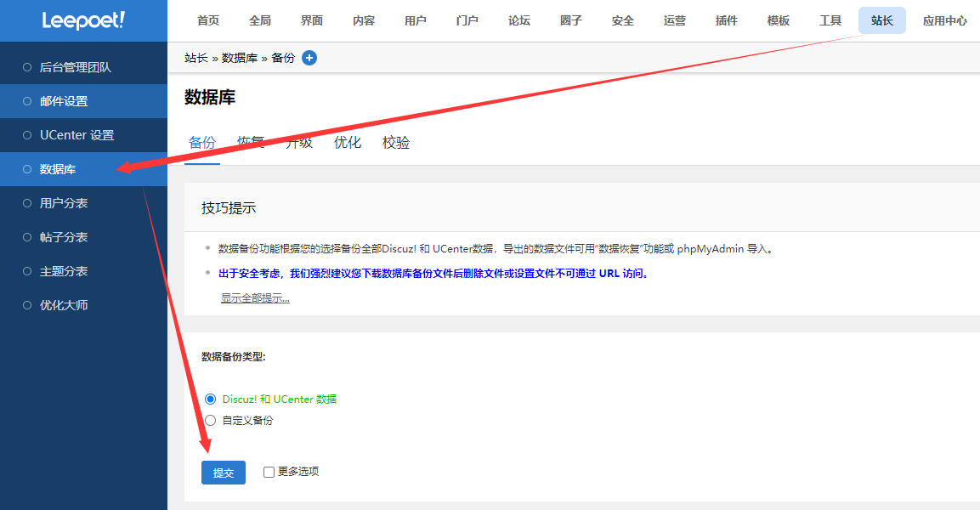Viewport: 980px width, 510px height.
Task: Expand 显示全部提示 link
Action: (x=255, y=297)
